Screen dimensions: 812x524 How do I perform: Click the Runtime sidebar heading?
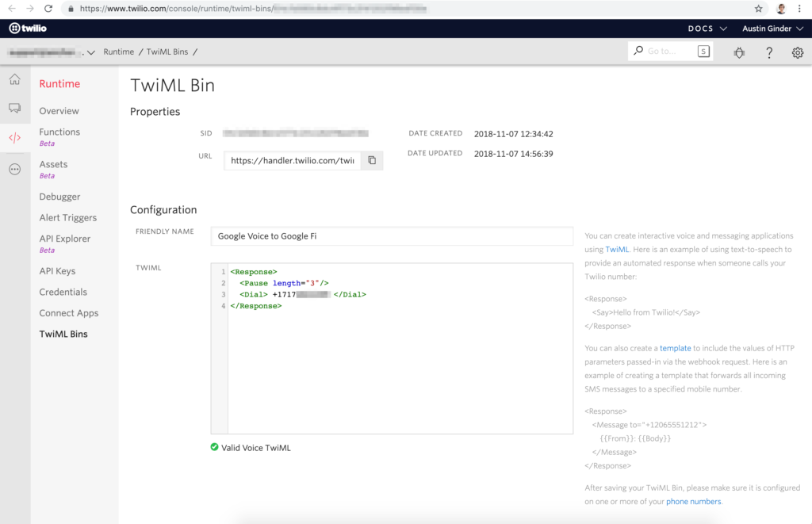coord(59,84)
